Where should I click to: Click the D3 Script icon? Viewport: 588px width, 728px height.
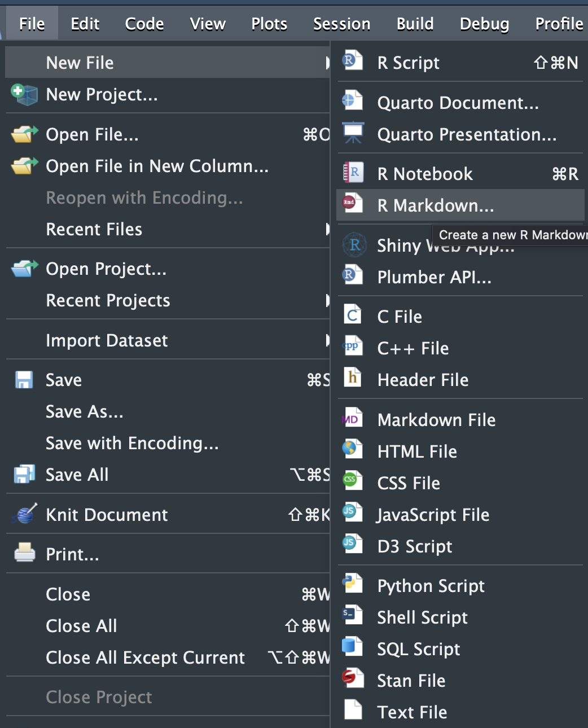point(353,544)
